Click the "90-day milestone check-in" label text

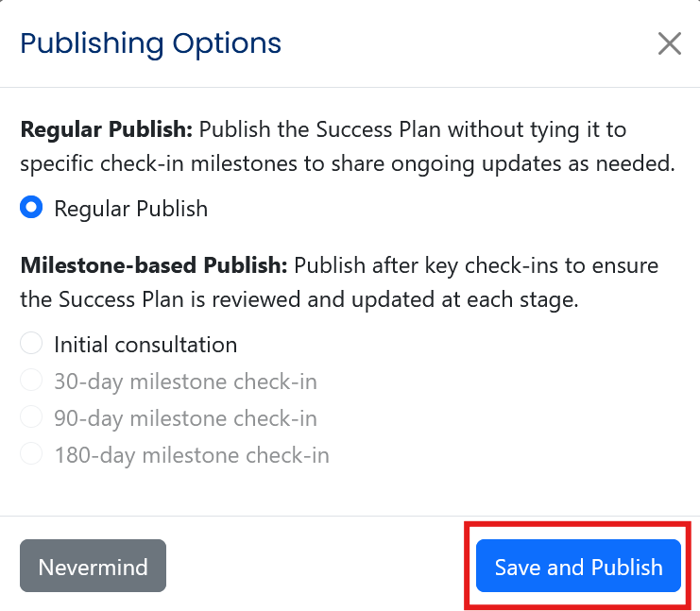185,418
